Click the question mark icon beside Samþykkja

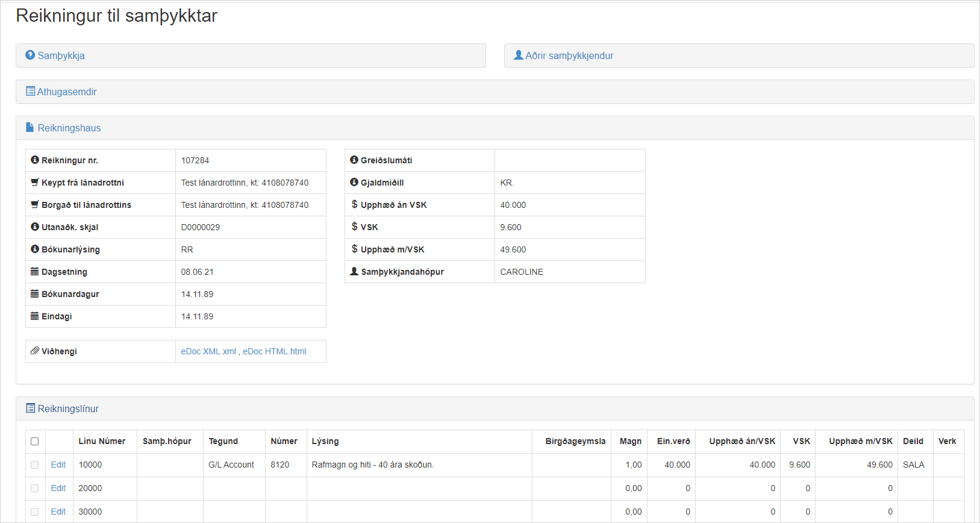tap(30, 55)
